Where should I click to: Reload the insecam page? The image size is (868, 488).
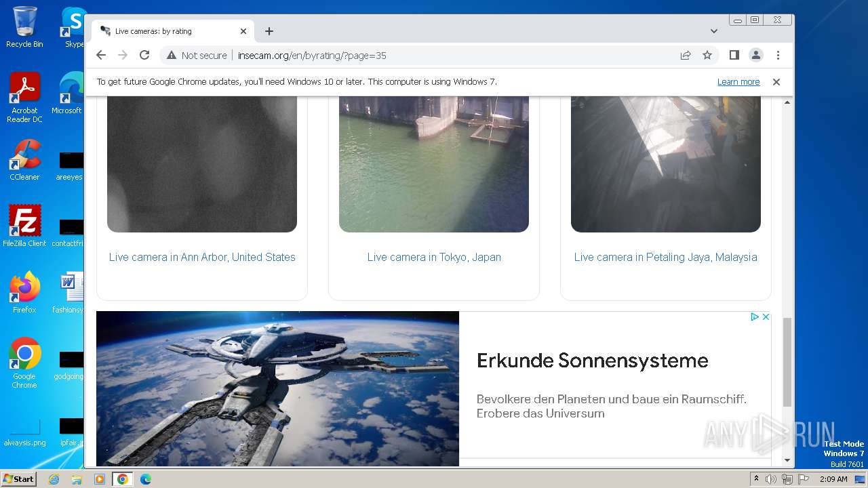(144, 56)
